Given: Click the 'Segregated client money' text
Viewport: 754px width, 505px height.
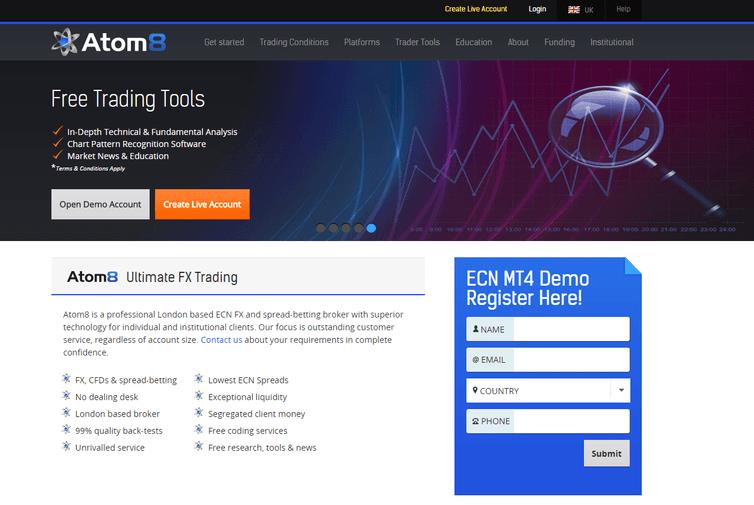Looking at the screenshot, I should click(256, 414).
